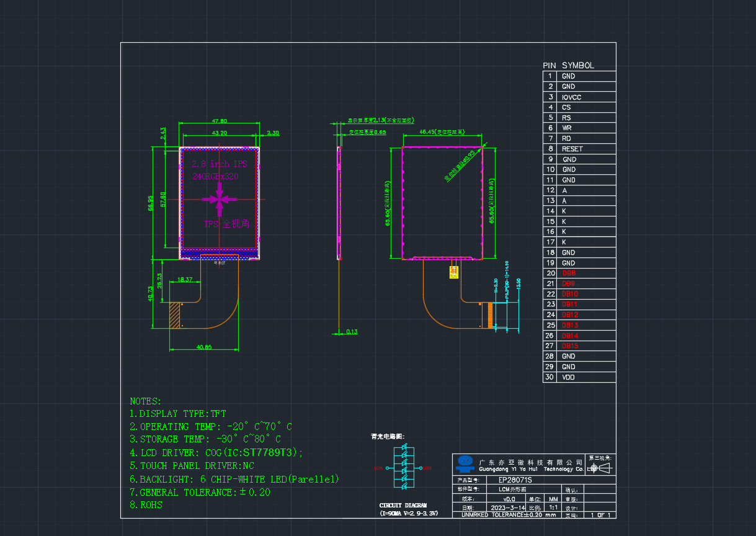Click the "1.DISPLAY TYPE:TFT" note

coord(178,414)
